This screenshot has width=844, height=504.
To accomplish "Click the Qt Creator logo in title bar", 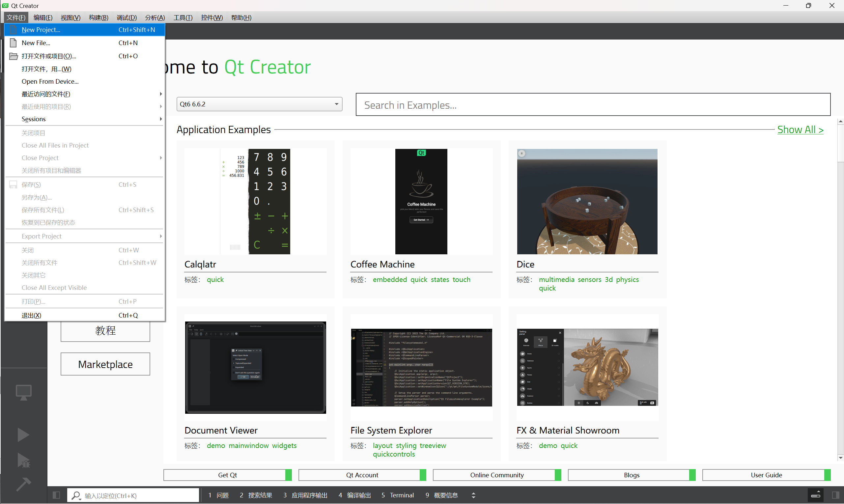I will 5,5.
